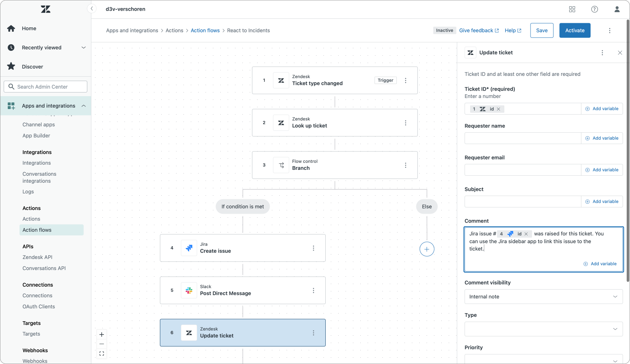
Task: Close the Update ticket panel
Action: (x=620, y=53)
